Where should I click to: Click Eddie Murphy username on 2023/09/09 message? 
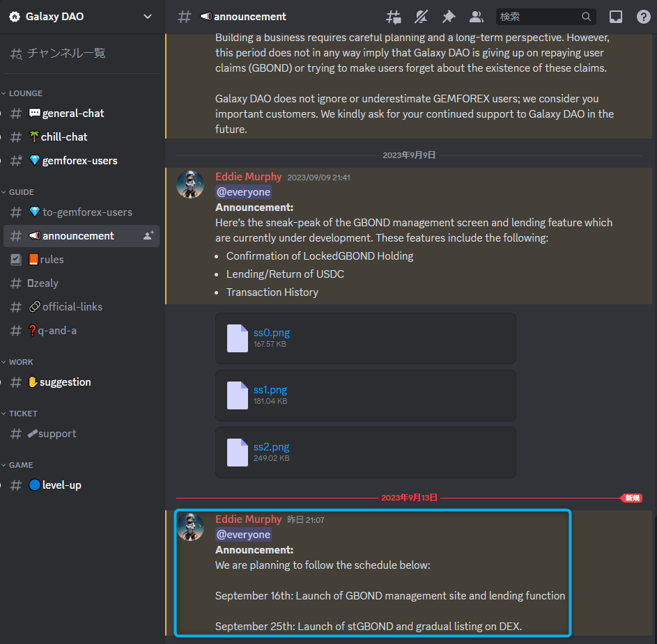(249, 177)
